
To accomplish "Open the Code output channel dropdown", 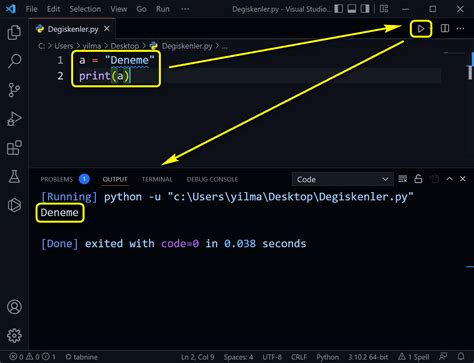I will tap(342, 179).
